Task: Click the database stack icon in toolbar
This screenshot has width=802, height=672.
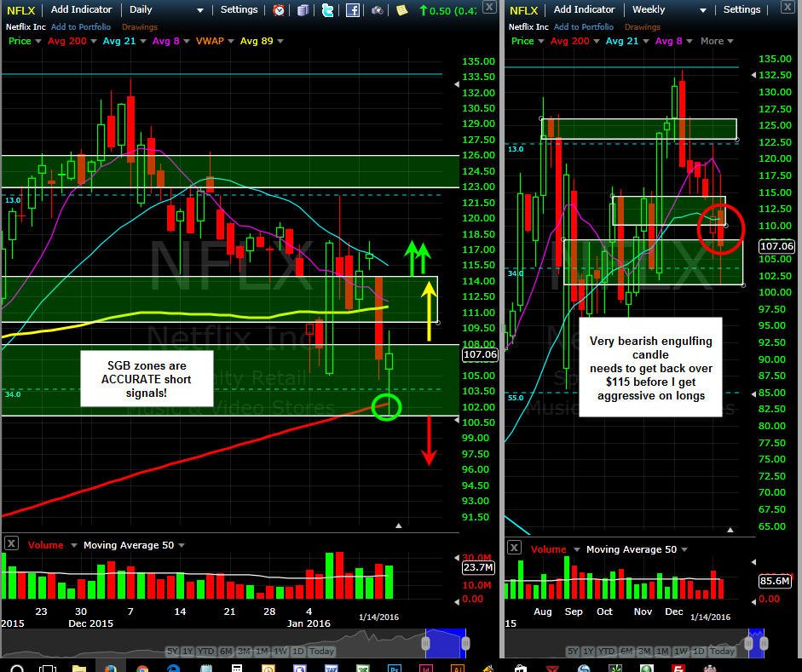Action: pyautogui.click(x=303, y=9)
